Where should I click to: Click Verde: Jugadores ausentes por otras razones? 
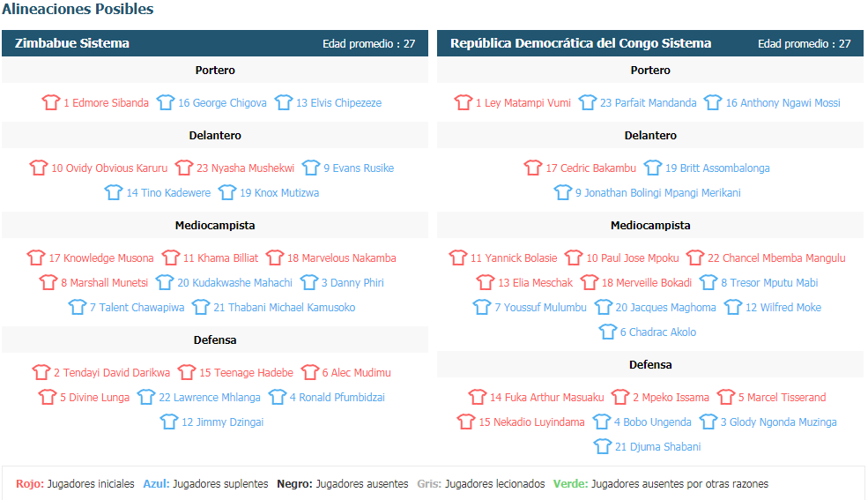pyautogui.click(x=661, y=484)
